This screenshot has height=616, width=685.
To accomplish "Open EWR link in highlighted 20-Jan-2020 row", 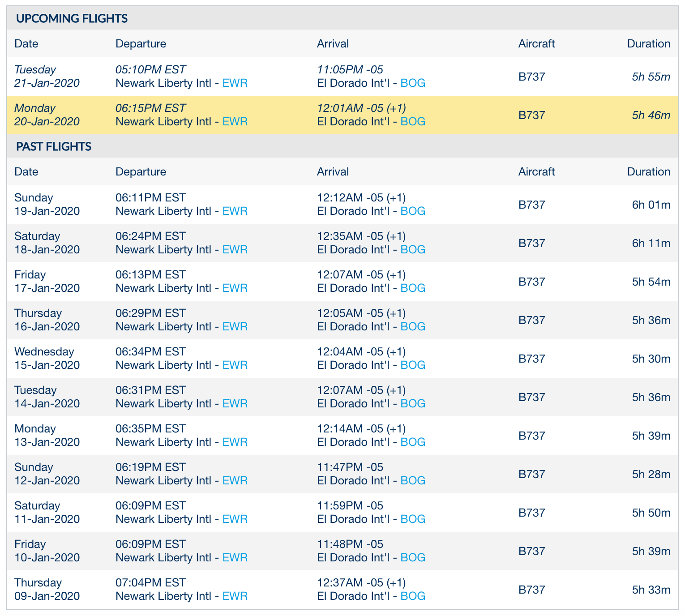I will pos(235,122).
